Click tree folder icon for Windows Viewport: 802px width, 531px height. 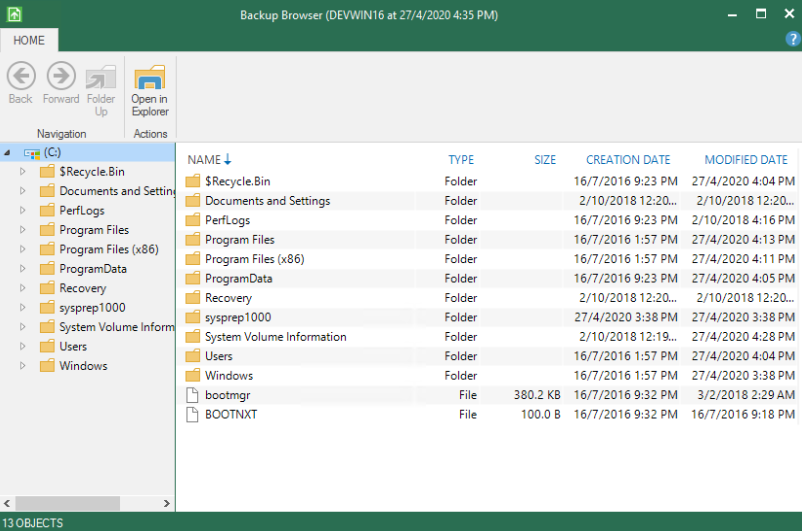(47, 366)
